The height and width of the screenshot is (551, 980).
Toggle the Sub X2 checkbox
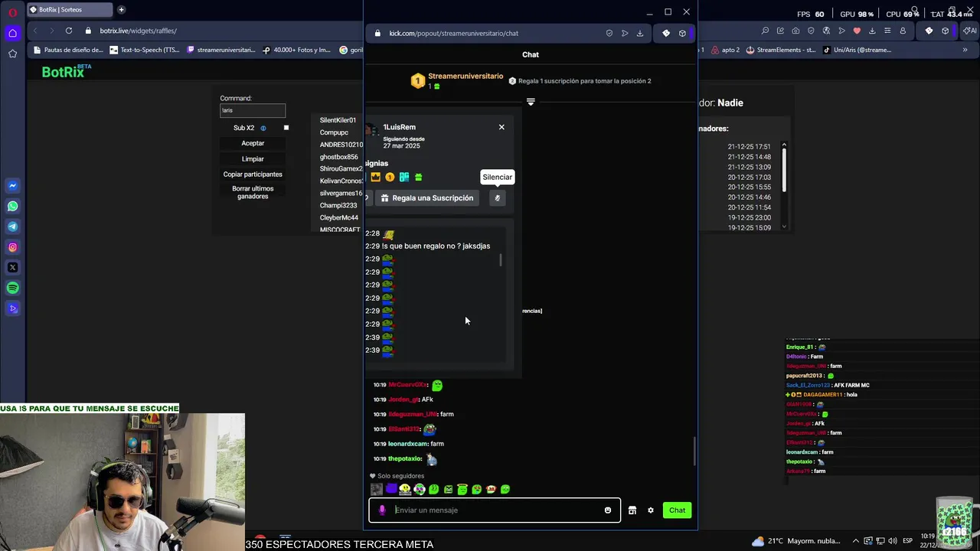[x=286, y=128]
